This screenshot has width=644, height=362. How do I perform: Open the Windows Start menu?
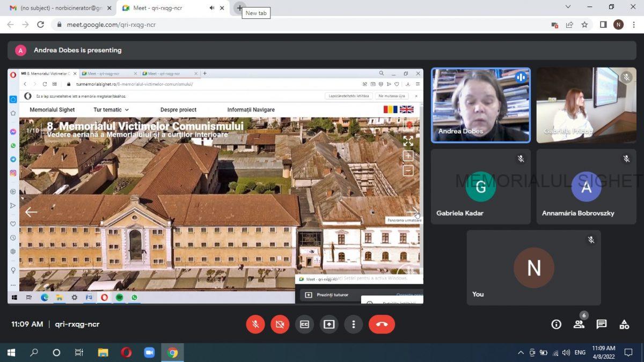pyautogui.click(x=11, y=352)
